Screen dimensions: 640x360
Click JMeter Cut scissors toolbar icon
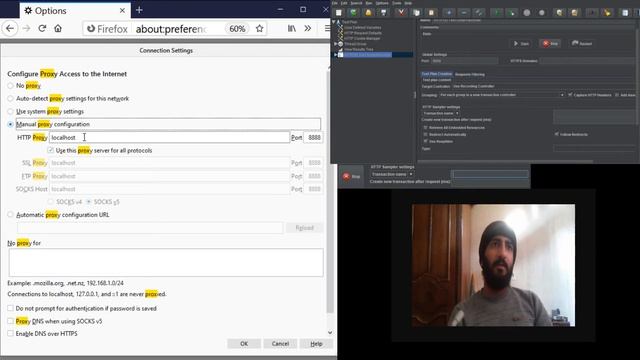pos(401,13)
